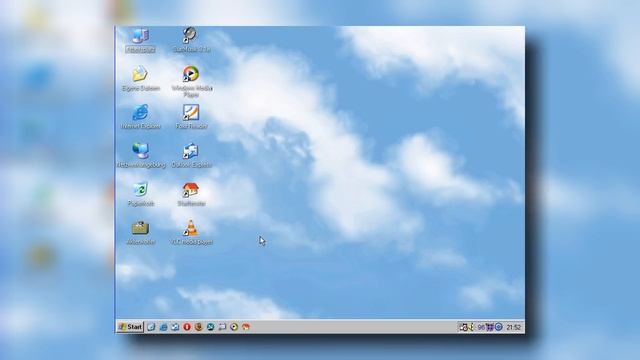Open the Foxit Reader desktop shortcut
This screenshot has width=640, height=360.
[191, 117]
